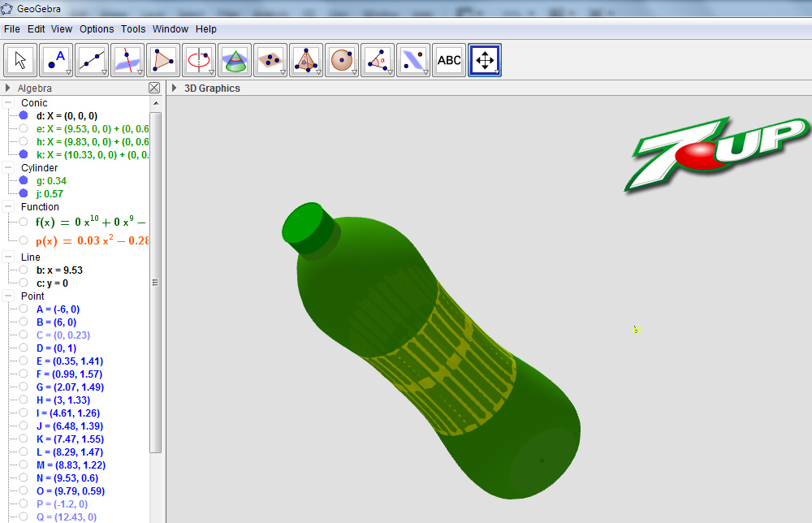Select the Move arrow tool
The width and height of the screenshot is (812, 523).
click(20, 60)
